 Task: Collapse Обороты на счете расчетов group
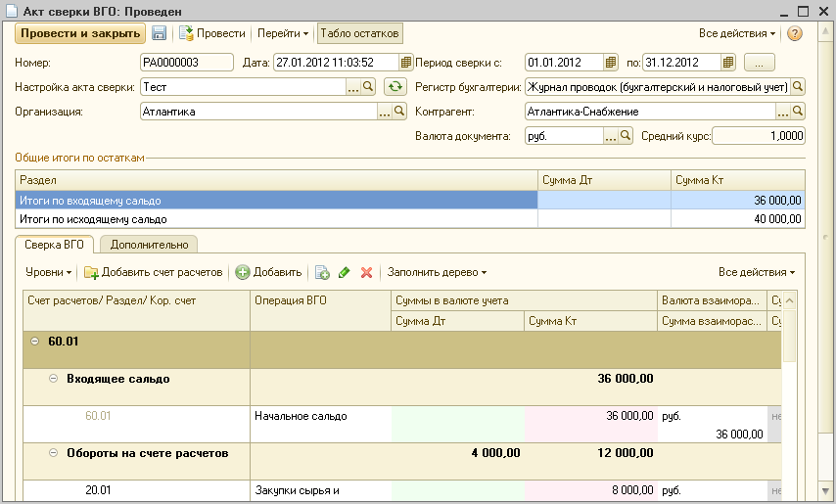pos(54,453)
